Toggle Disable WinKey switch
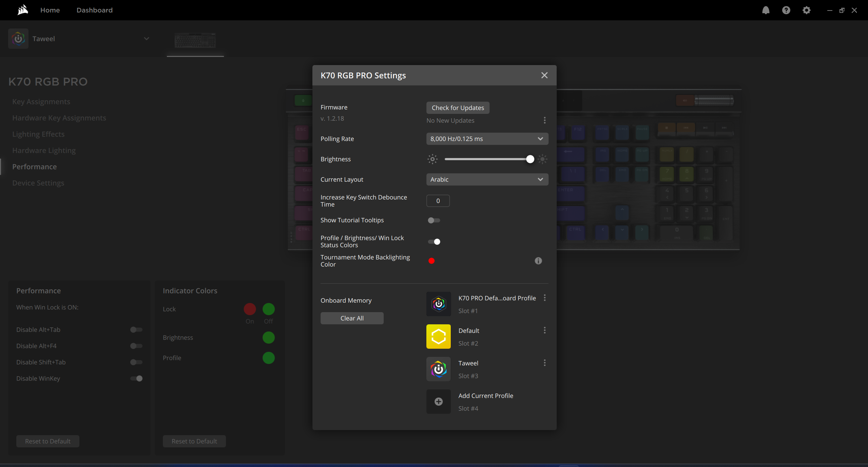Image resolution: width=868 pixels, height=467 pixels. point(136,379)
